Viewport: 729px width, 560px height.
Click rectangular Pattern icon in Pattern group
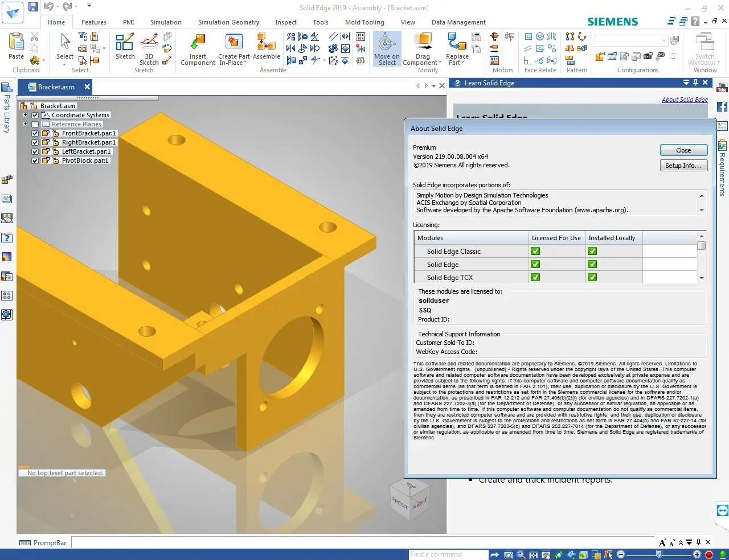[x=570, y=36]
